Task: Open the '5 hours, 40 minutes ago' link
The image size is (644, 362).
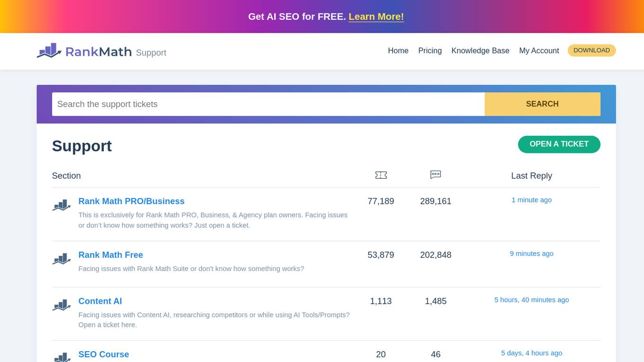Action: (x=531, y=300)
